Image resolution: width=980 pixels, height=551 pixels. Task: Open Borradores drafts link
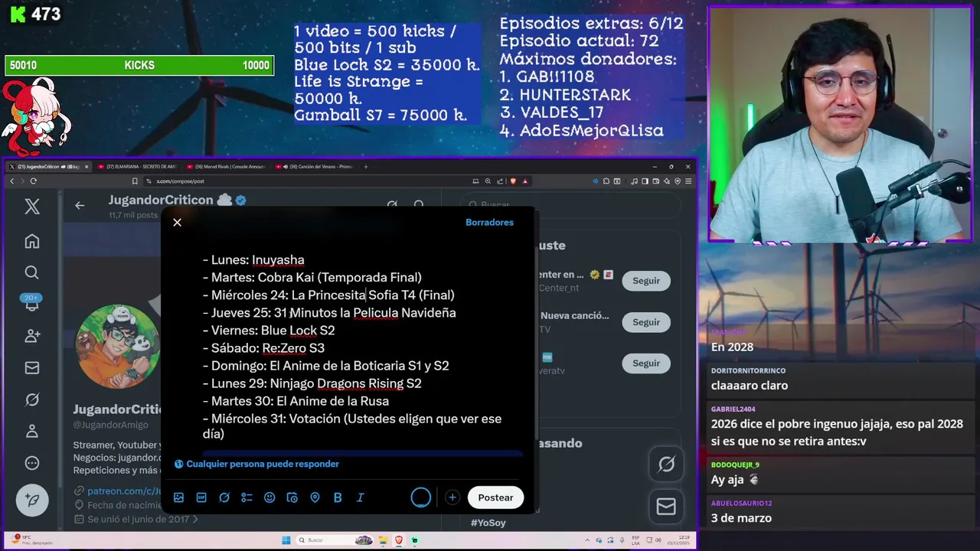(489, 222)
